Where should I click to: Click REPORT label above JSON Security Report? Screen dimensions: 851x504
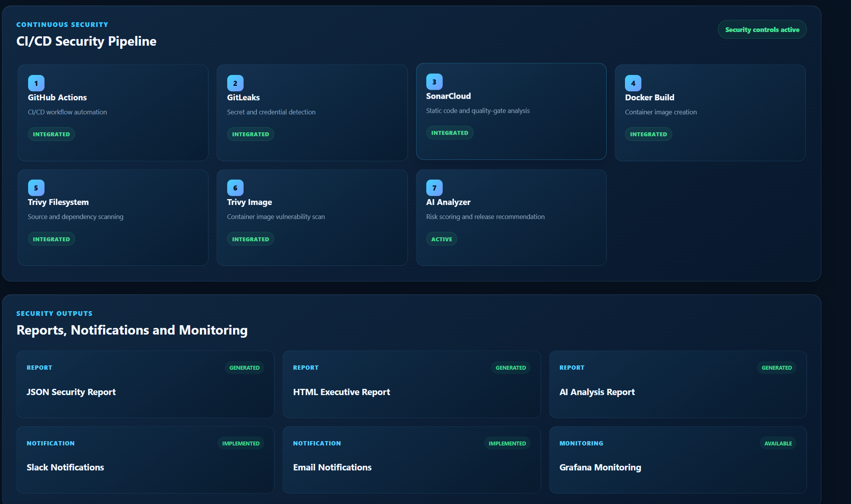coord(39,368)
